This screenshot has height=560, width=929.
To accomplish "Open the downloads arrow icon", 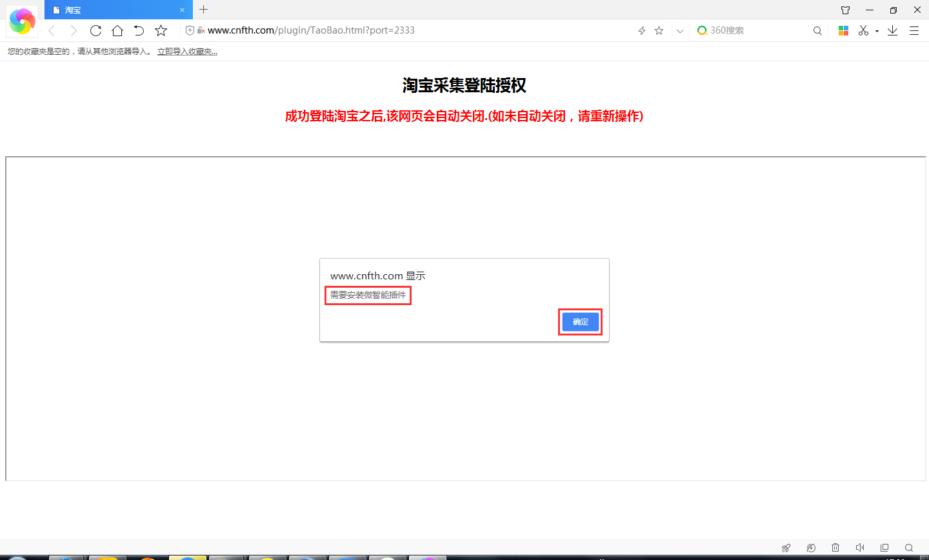I will pyautogui.click(x=892, y=30).
